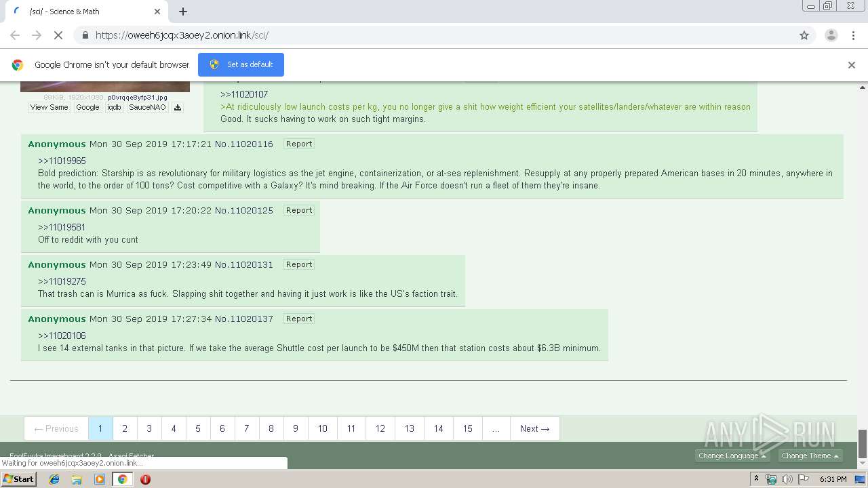Close the /sci/ - Science & Math tab

157,12
